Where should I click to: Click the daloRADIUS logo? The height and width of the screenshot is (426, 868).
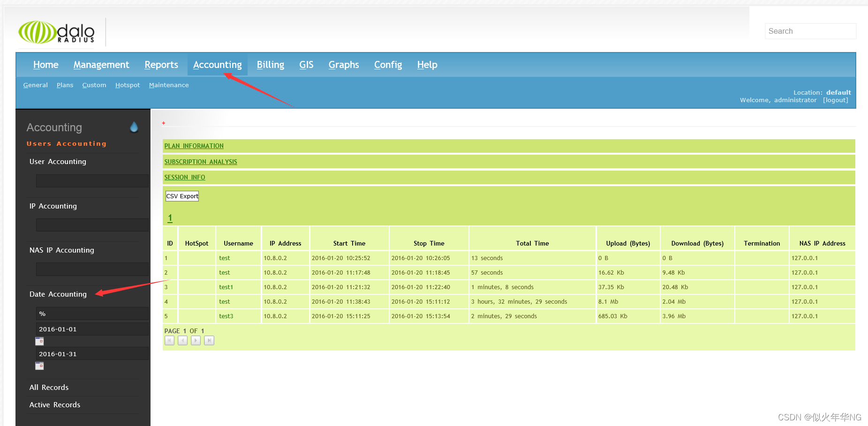click(56, 31)
